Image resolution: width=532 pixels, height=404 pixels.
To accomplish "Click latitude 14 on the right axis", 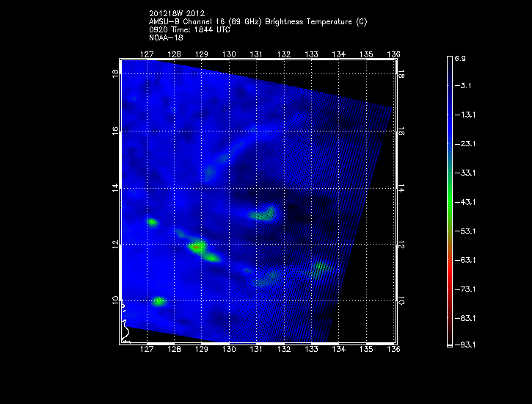I will 401,188.
